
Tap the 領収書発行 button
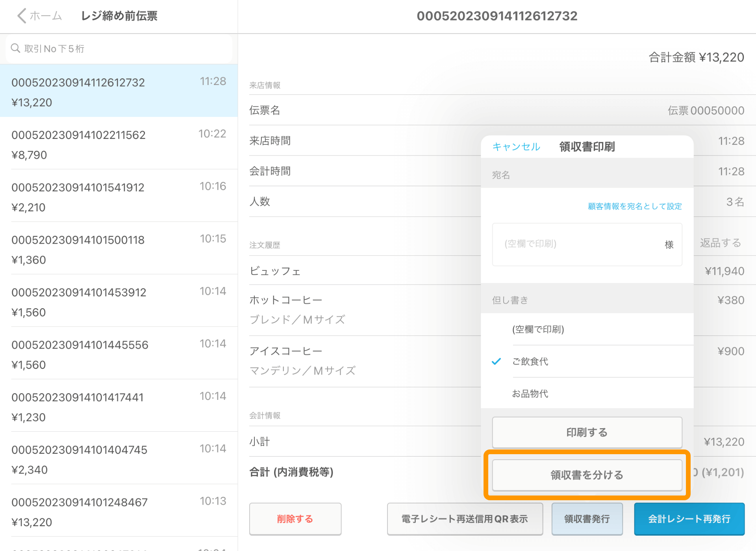click(x=587, y=519)
